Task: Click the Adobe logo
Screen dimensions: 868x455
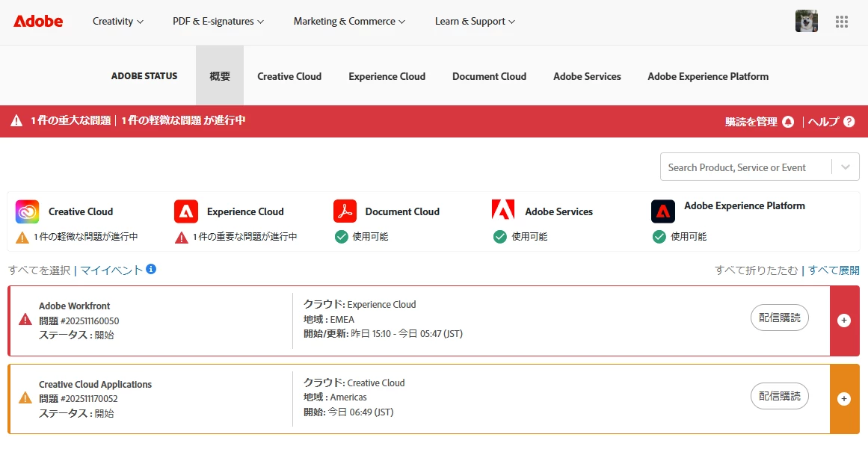Action: 38,21
